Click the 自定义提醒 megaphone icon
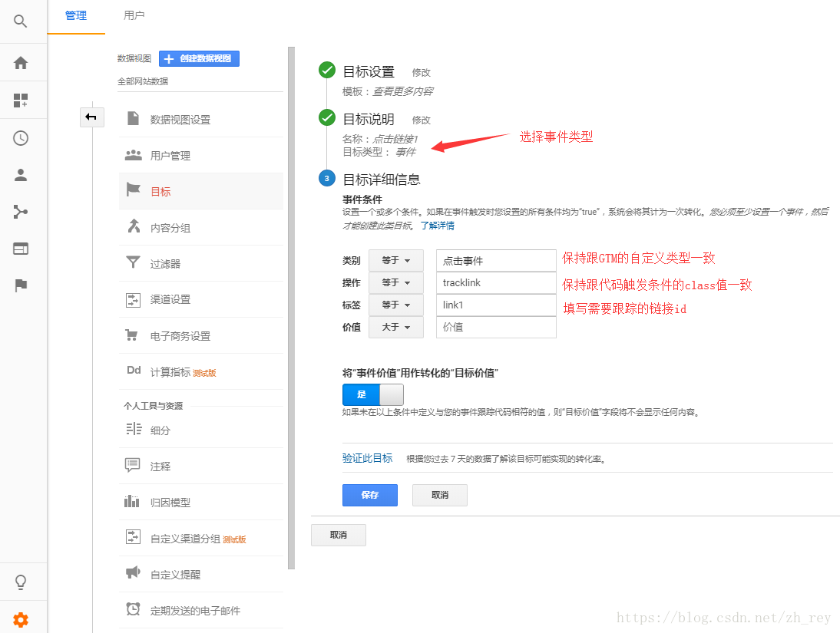This screenshot has height=633, width=840. click(133, 572)
